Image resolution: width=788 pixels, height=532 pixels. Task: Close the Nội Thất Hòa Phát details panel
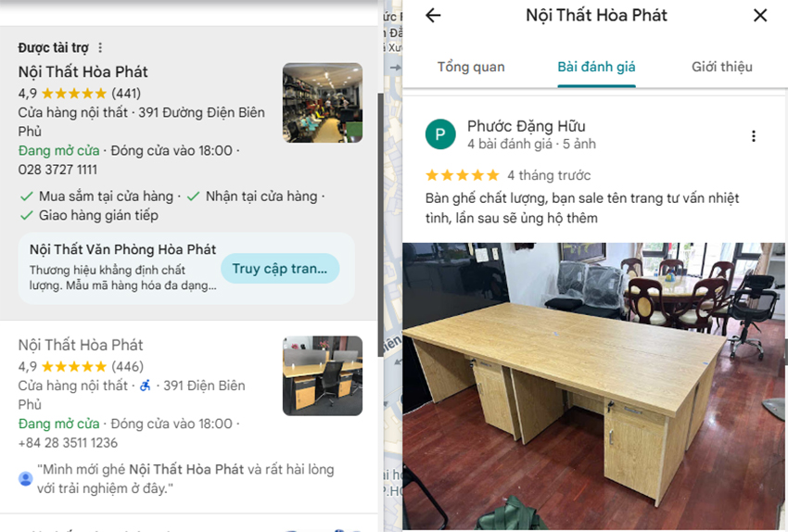coord(760,16)
